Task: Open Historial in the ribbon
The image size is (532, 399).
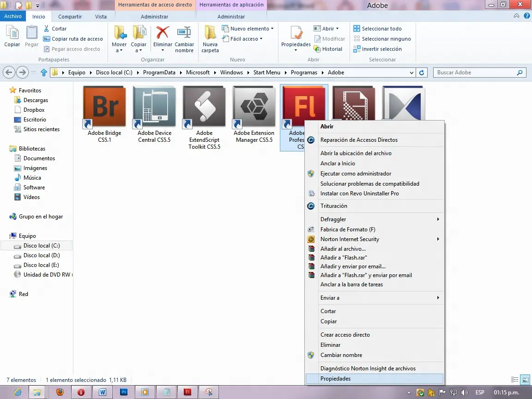Action: click(328, 49)
